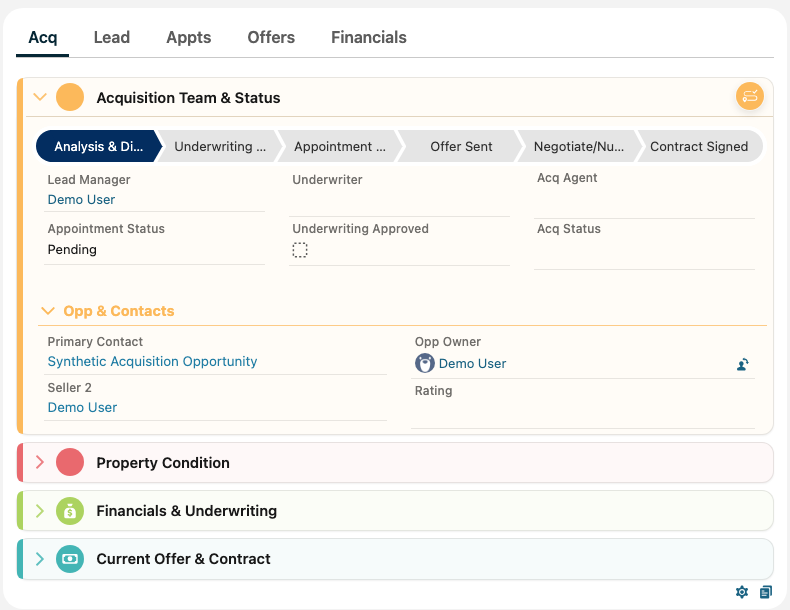This screenshot has height=610, width=790.
Task: Select the Offer Sent path stage
Action: pos(460,147)
